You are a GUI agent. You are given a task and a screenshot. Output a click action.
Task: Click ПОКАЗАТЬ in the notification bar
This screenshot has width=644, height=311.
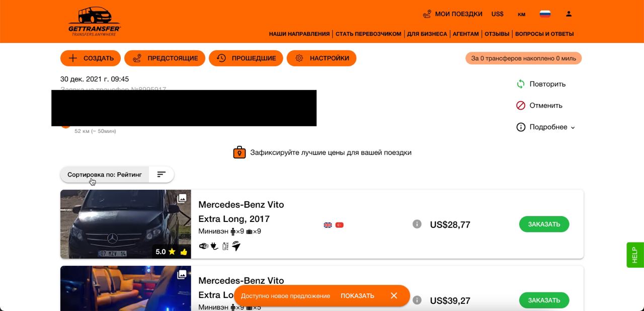[357, 296]
